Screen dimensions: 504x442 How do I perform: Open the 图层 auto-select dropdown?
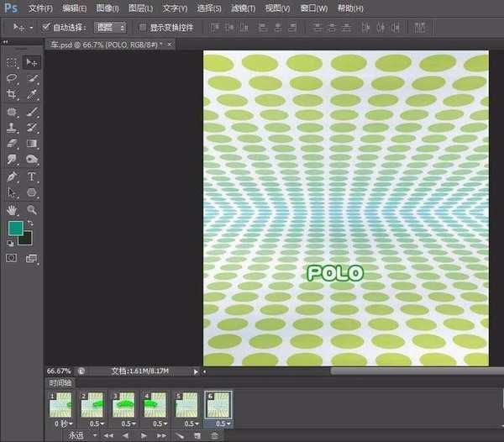pyautogui.click(x=109, y=27)
